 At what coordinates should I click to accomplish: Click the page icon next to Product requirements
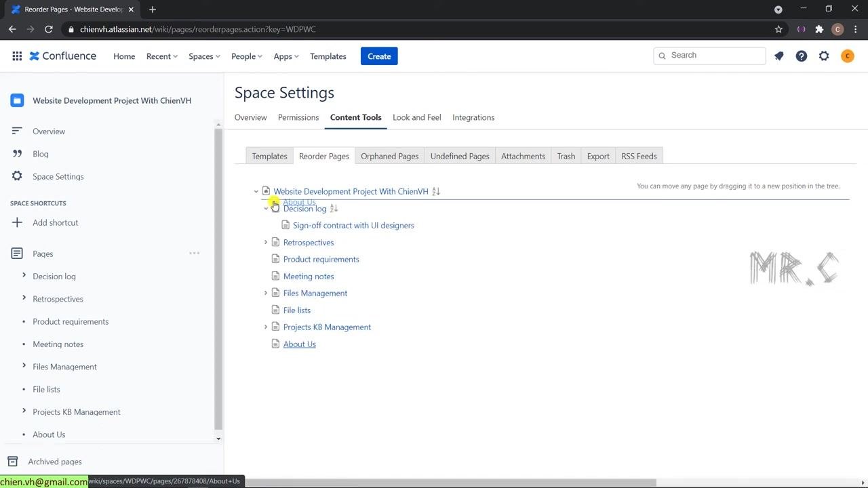pyautogui.click(x=275, y=259)
